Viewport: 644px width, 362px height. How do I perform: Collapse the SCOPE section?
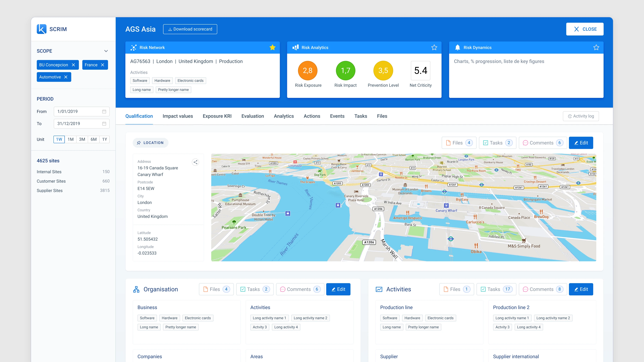tap(106, 51)
